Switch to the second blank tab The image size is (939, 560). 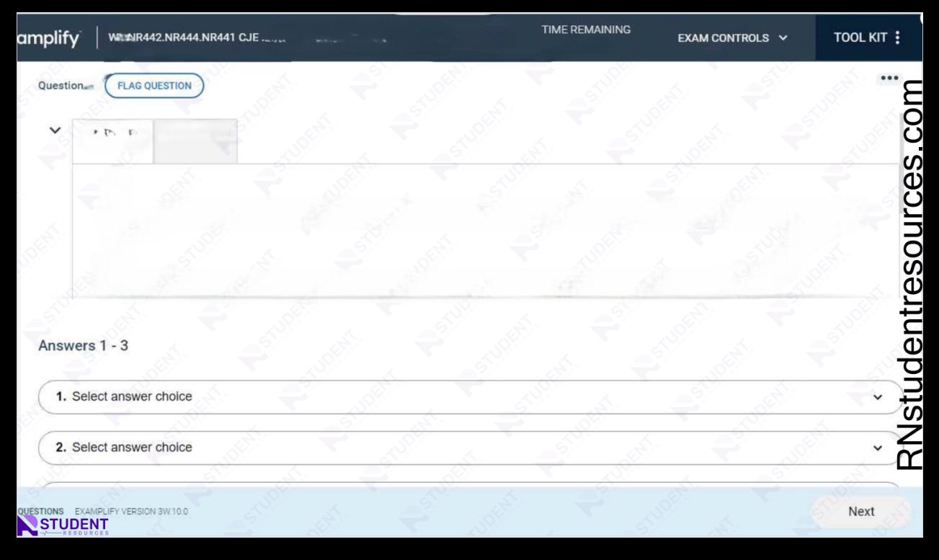[x=195, y=141]
